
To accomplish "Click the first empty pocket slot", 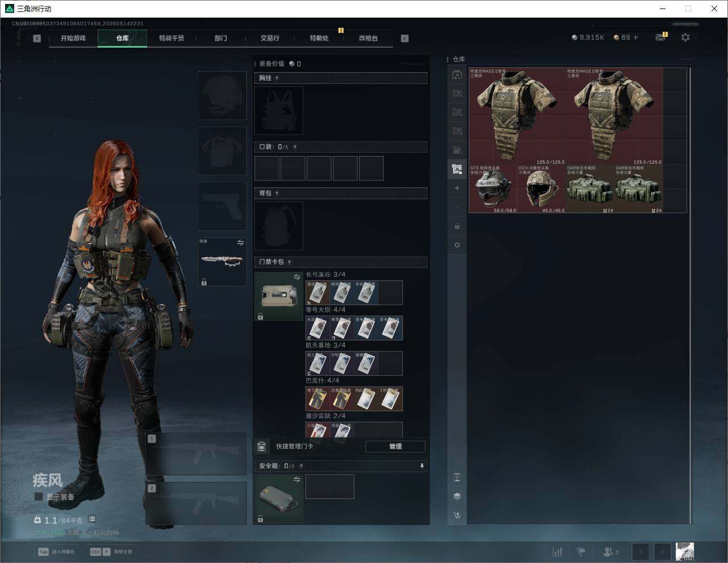I will (267, 169).
